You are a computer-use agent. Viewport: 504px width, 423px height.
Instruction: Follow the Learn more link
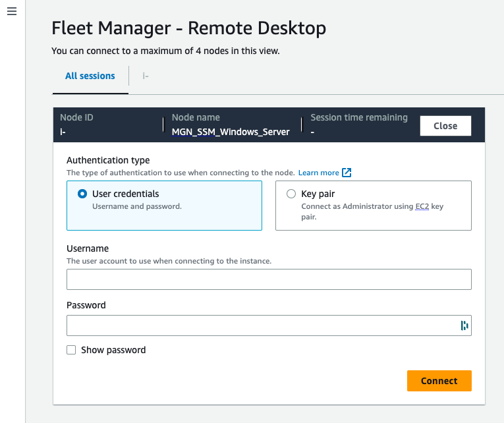click(x=318, y=173)
